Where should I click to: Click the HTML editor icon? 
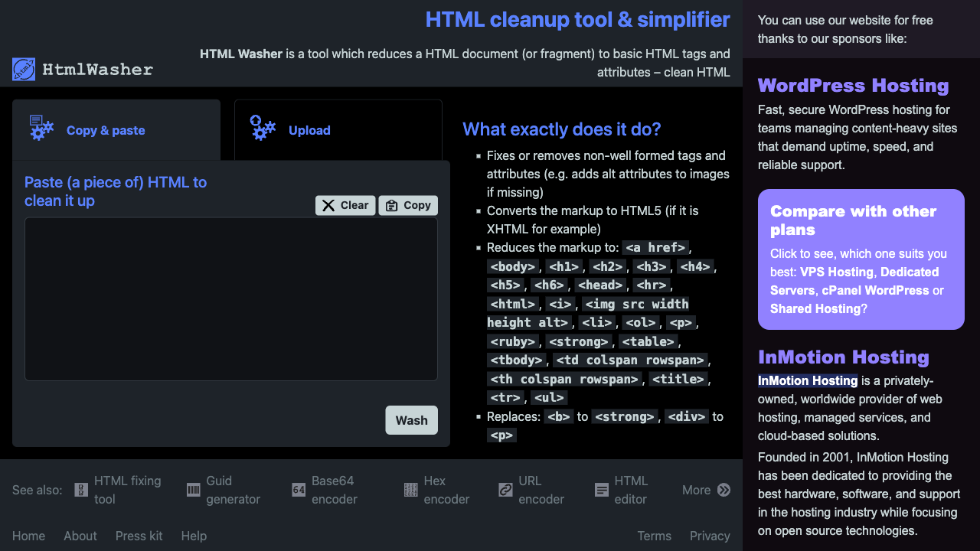click(x=602, y=490)
